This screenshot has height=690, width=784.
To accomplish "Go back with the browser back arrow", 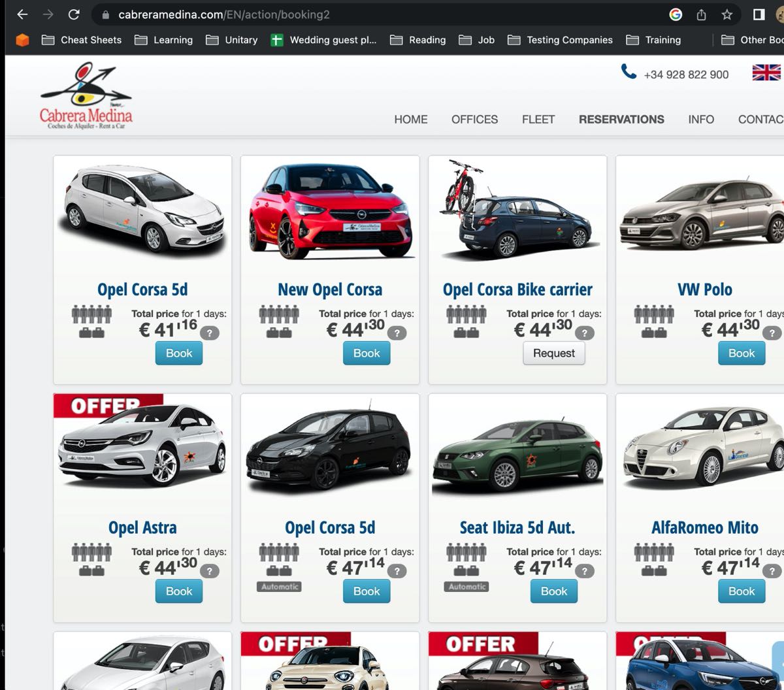I will point(22,14).
